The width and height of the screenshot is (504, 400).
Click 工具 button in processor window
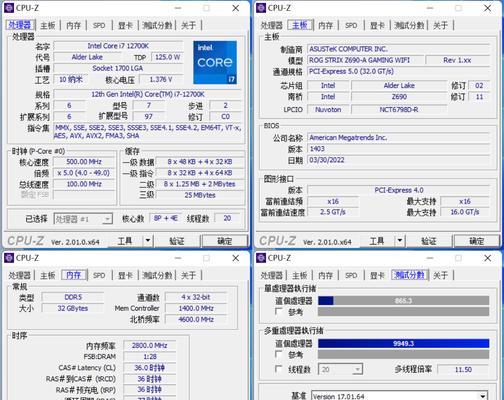pos(126,241)
